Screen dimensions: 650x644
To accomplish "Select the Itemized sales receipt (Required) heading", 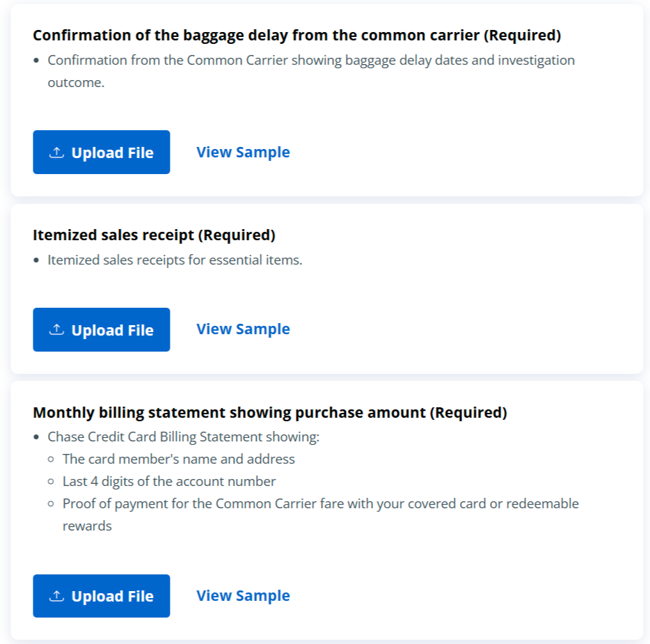I will (x=154, y=235).
